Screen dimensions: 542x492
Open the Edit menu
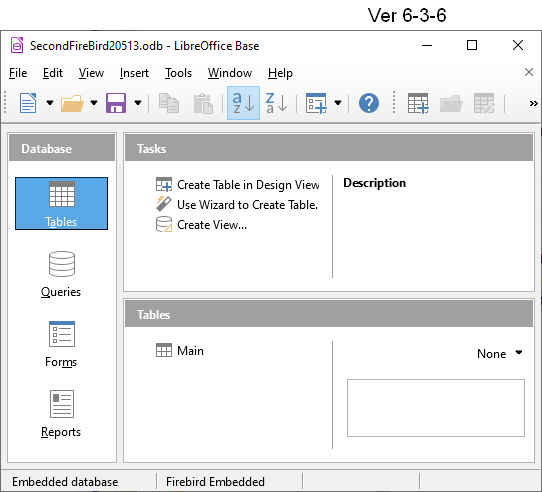[53, 73]
